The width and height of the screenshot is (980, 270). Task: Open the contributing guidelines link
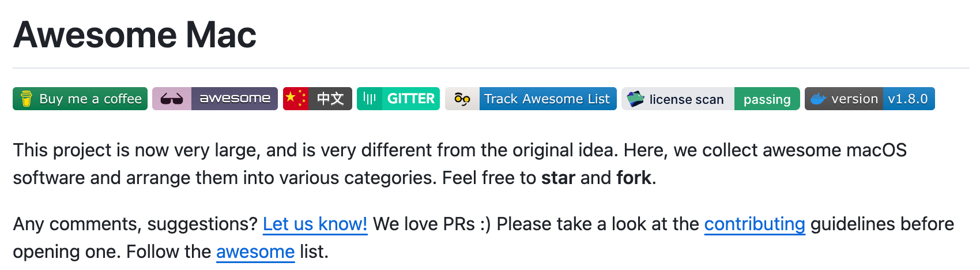point(755,224)
